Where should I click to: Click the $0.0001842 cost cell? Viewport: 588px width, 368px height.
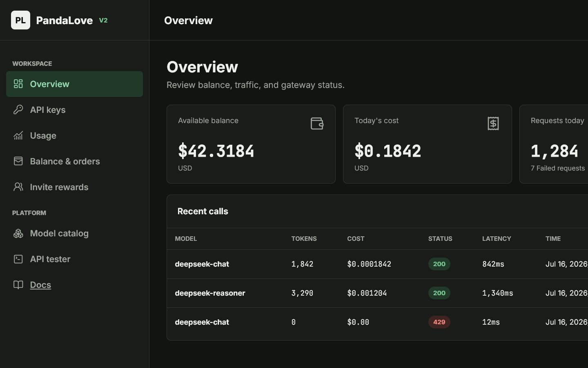point(369,264)
